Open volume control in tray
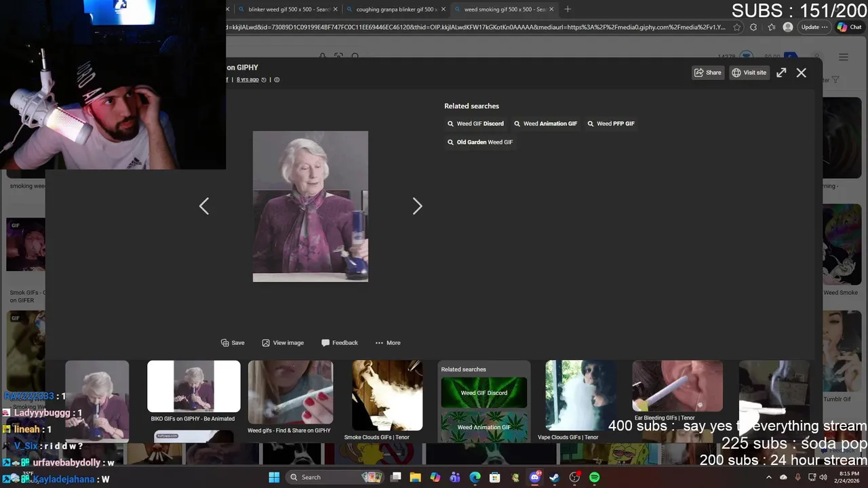The width and height of the screenshot is (868, 488). tap(823, 477)
